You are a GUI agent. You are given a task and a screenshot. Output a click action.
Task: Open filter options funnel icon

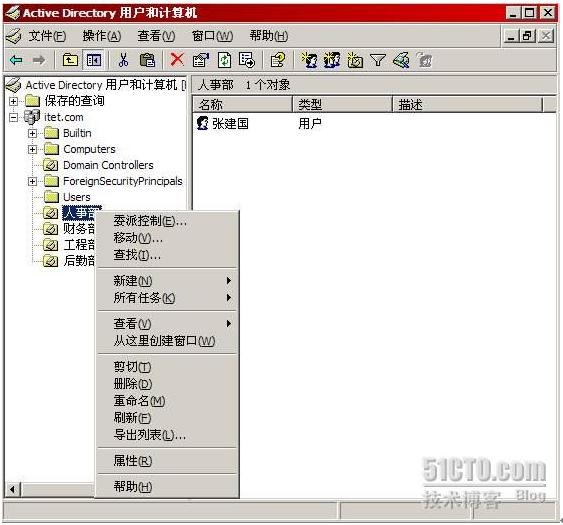pyautogui.click(x=378, y=60)
